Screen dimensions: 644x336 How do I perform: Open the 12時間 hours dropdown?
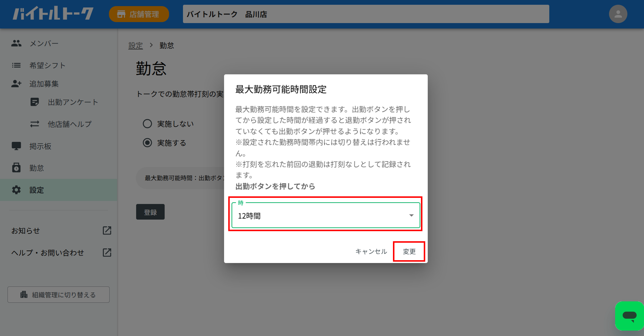coord(326,215)
